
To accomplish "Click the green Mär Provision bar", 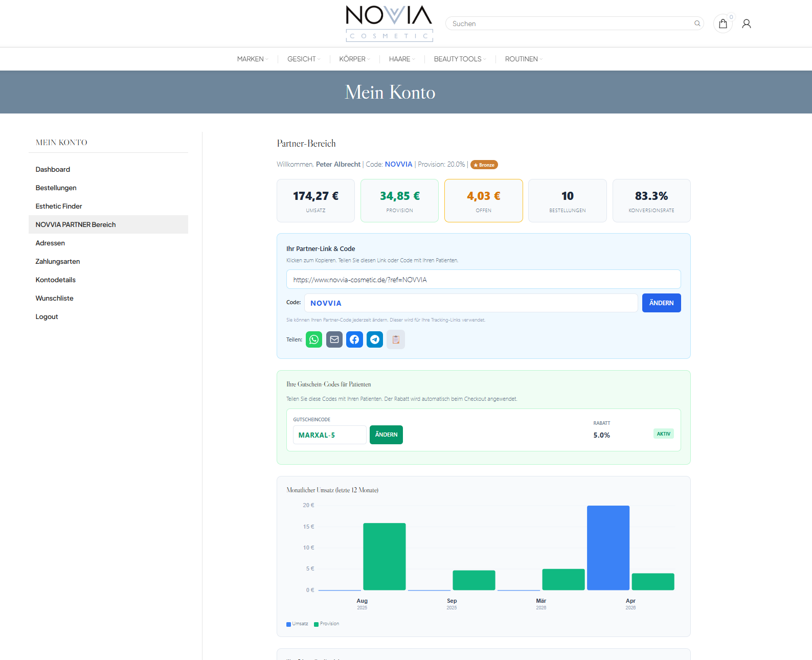I will click(x=563, y=579).
